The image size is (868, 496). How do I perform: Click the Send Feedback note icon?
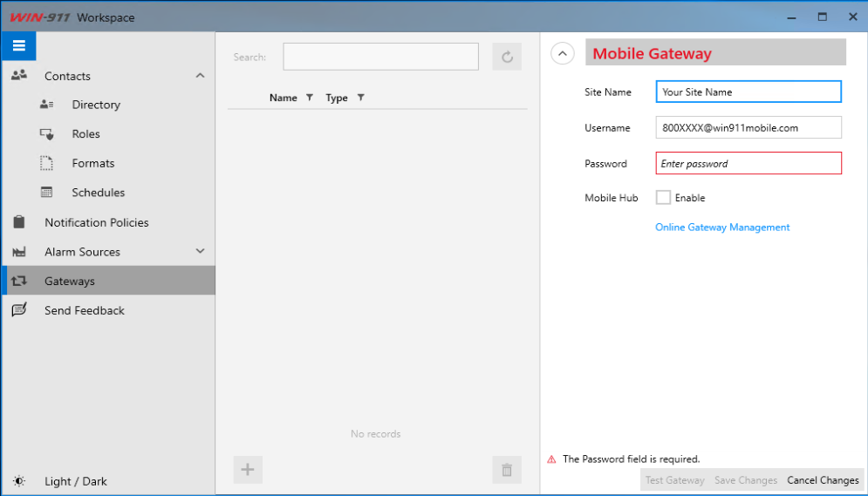(x=19, y=309)
